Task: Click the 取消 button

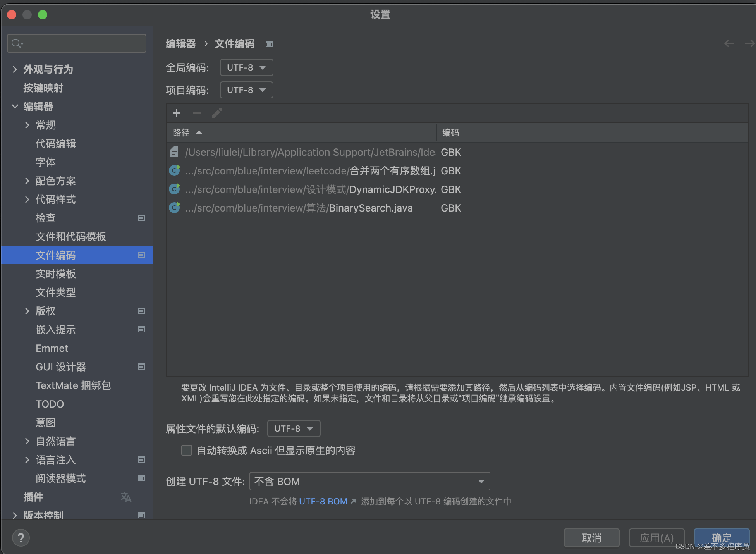Action: (x=591, y=538)
